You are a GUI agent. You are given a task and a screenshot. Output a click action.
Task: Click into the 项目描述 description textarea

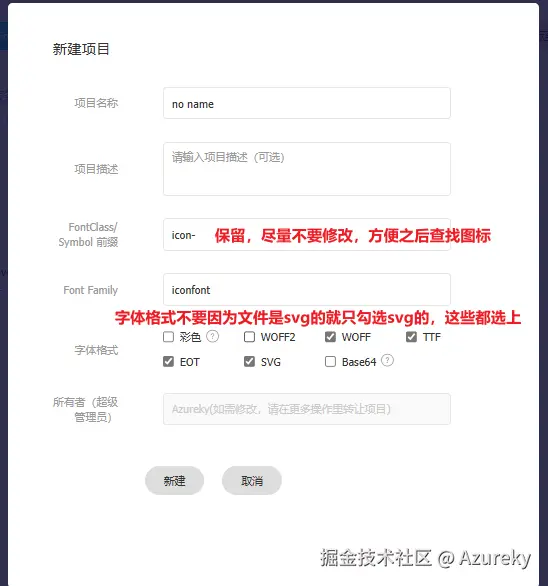coord(307,169)
